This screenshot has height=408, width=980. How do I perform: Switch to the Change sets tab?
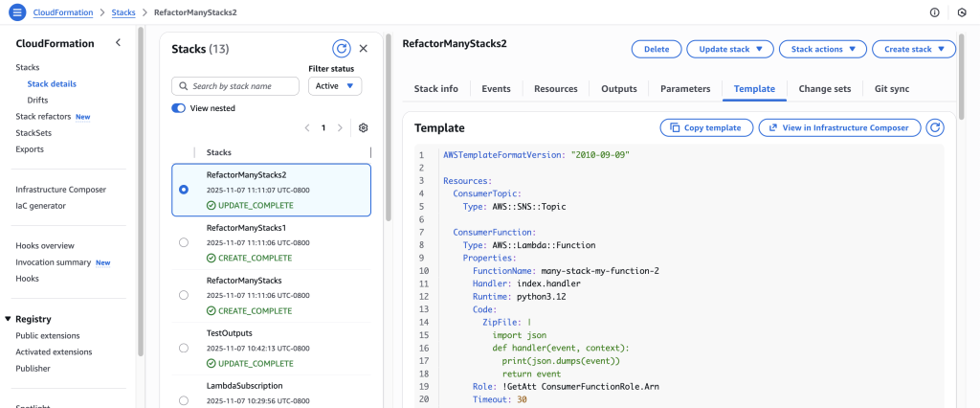pyautogui.click(x=824, y=89)
